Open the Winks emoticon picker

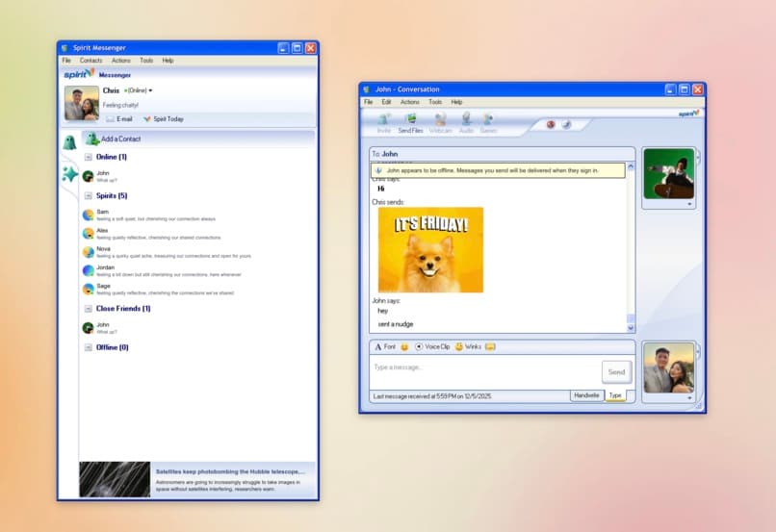467,346
